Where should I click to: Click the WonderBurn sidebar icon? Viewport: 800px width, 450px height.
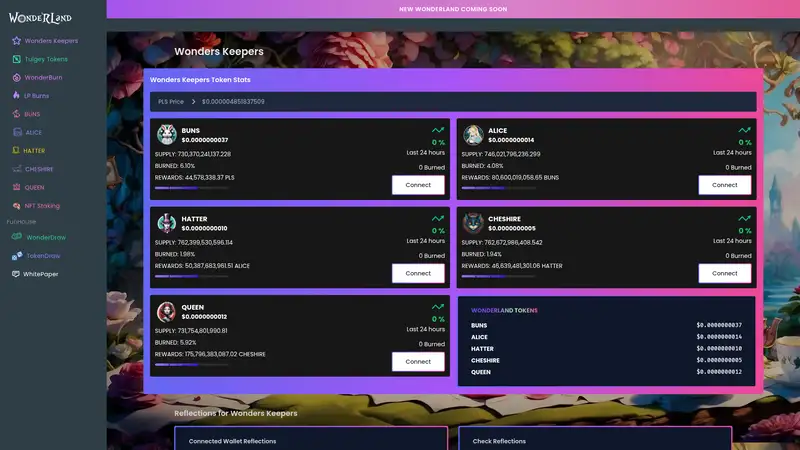click(x=16, y=78)
